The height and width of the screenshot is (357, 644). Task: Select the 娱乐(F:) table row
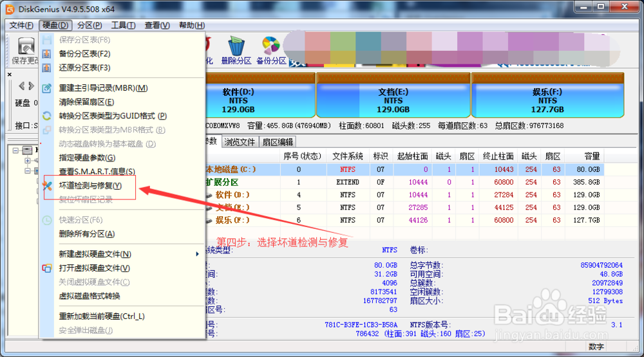[x=404, y=220]
